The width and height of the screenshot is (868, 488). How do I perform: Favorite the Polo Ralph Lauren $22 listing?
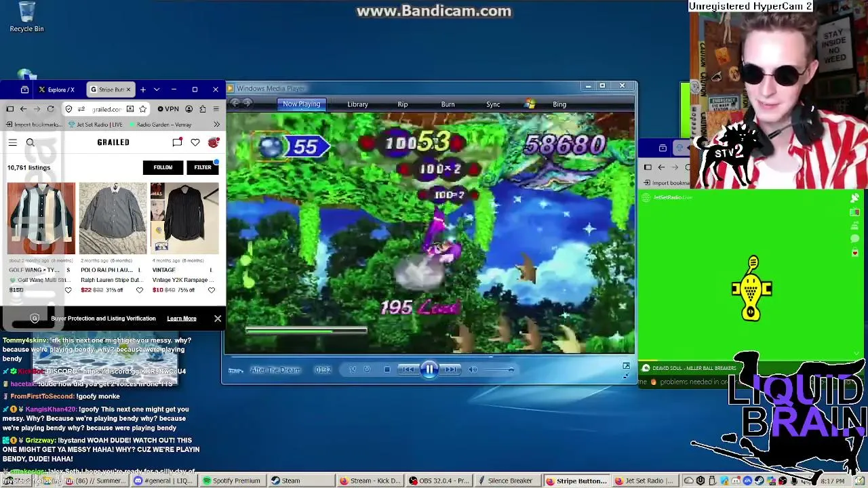point(140,290)
